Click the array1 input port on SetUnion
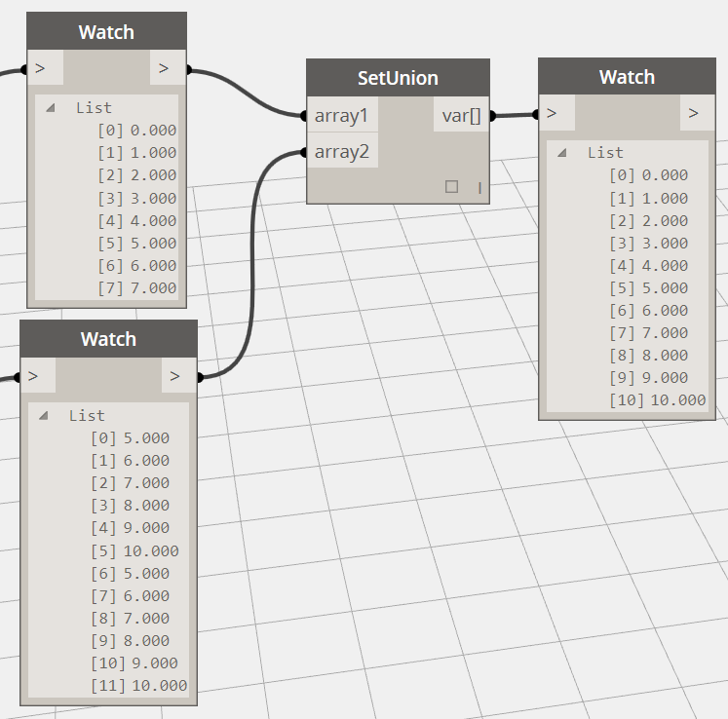 point(342,115)
